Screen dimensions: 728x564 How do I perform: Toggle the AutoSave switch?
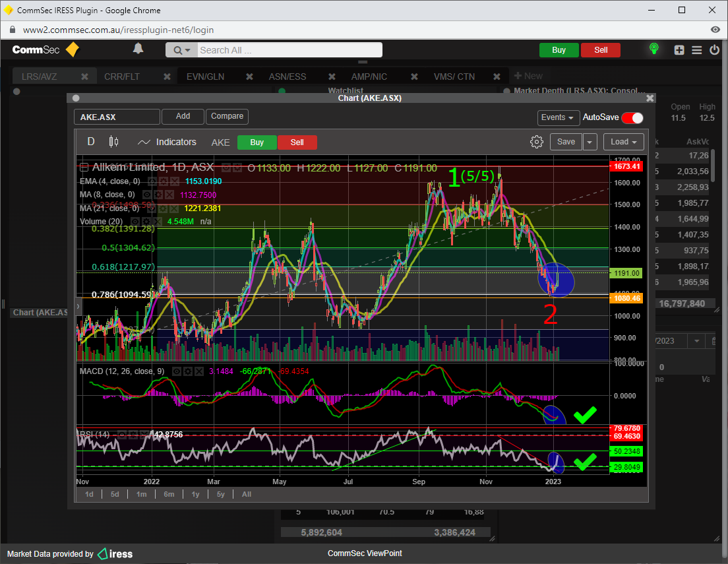(x=632, y=117)
